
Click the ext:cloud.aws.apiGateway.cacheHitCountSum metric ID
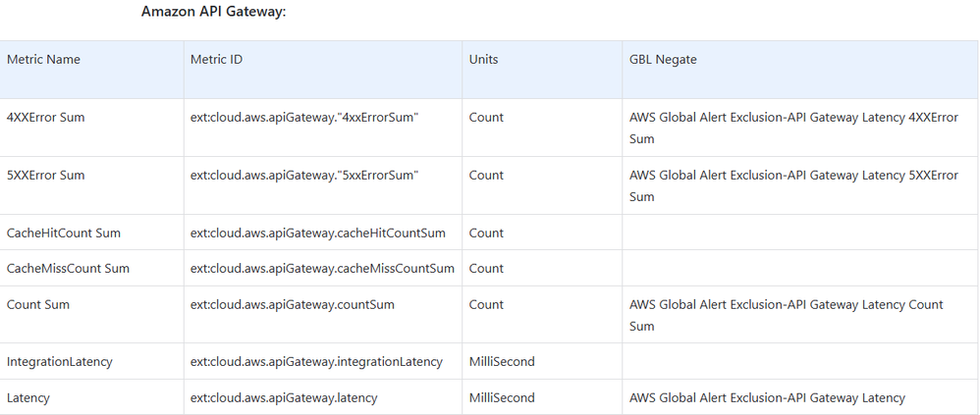click(x=318, y=233)
